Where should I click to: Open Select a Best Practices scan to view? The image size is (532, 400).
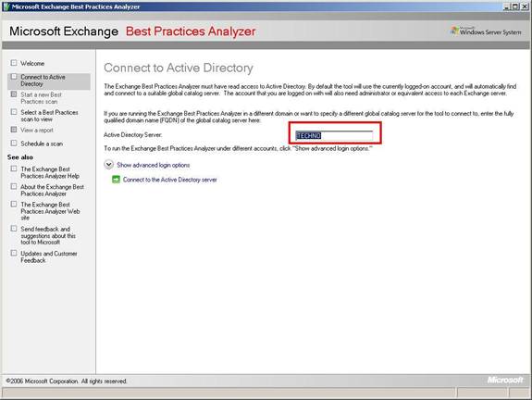click(49, 116)
